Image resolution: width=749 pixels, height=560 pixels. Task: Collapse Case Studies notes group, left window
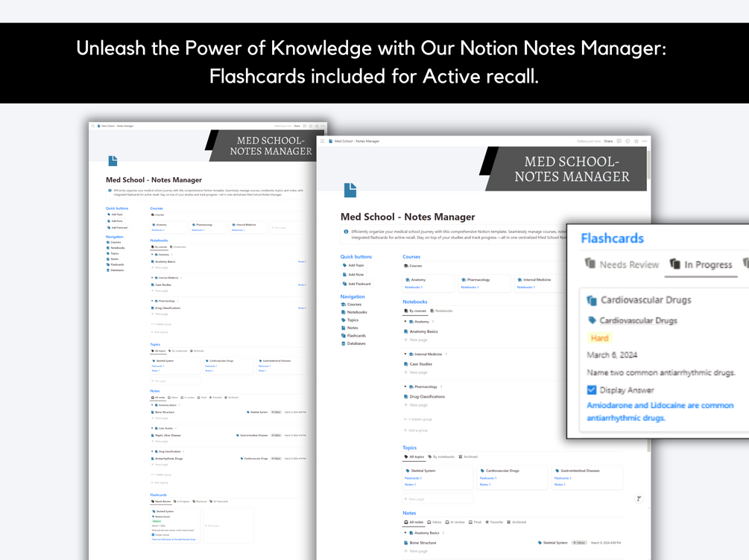pos(152,428)
